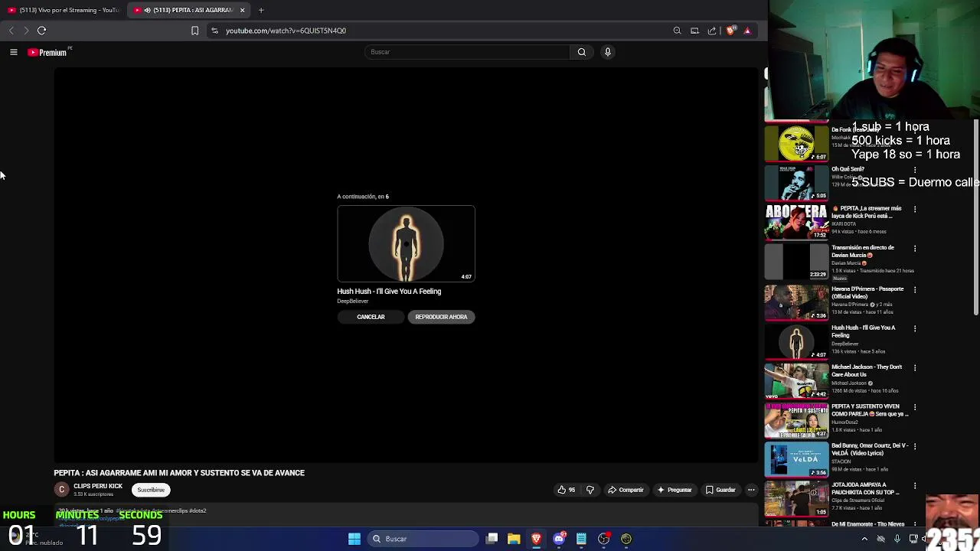Click the zoom magnifier icon in address bar
Image resolution: width=980 pixels, height=551 pixels.
pos(677,31)
